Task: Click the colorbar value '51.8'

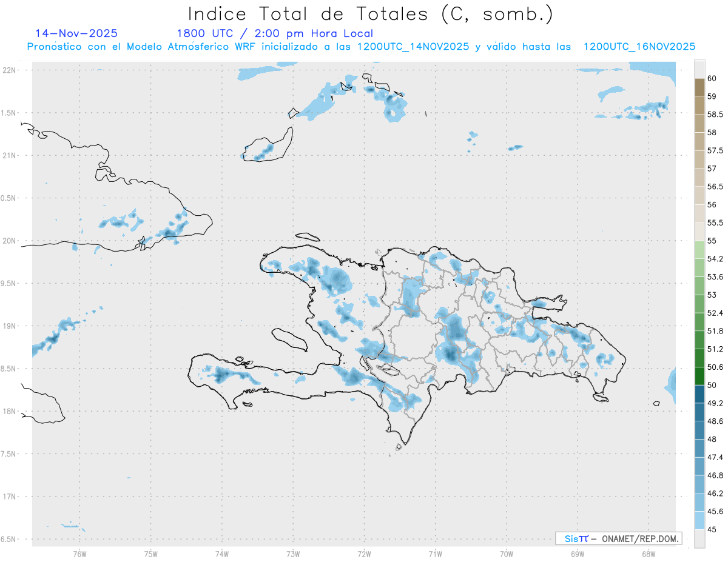Action: (x=715, y=331)
